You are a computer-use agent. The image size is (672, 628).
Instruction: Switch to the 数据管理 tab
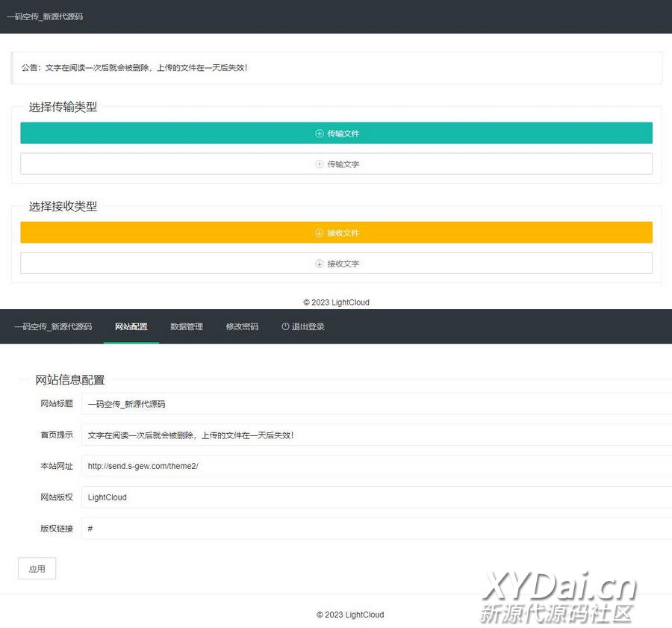pyautogui.click(x=187, y=326)
